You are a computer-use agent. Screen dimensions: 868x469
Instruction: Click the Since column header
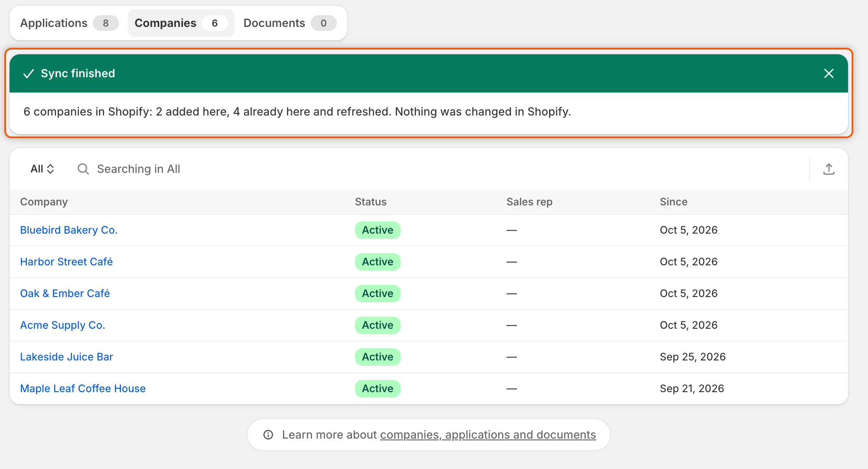674,202
